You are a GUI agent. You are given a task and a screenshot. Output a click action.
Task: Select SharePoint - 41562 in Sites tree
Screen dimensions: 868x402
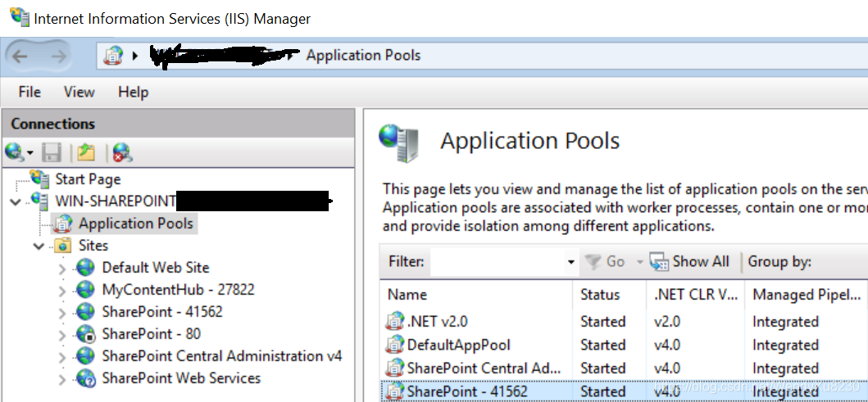162,312
